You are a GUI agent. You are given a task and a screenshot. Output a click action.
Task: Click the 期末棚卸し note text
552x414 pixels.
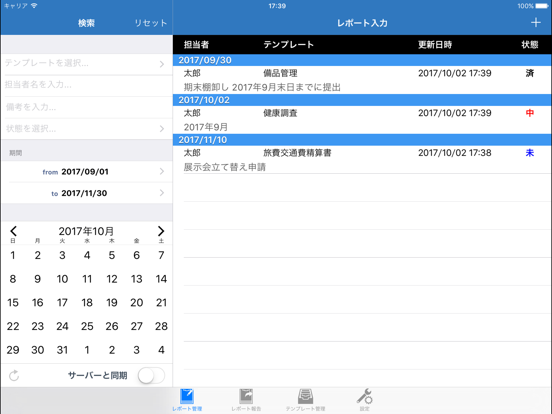point(262,87)
